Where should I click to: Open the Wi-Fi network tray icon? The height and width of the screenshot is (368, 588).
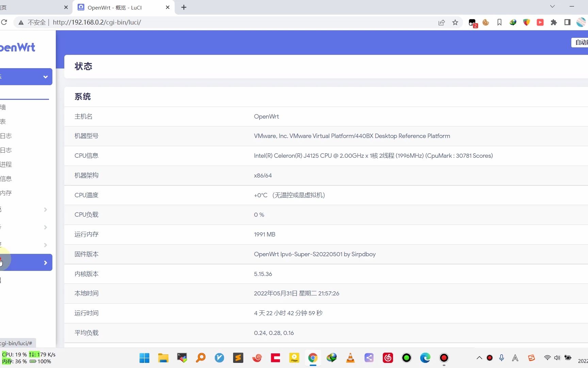(x=547, y=358)
